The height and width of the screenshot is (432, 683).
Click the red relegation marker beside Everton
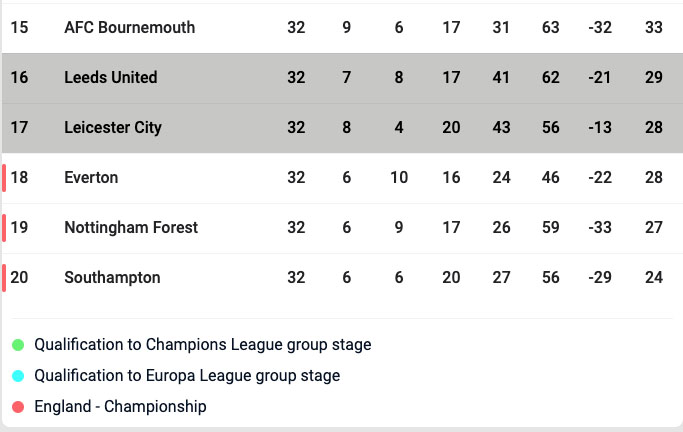point(4,178)
